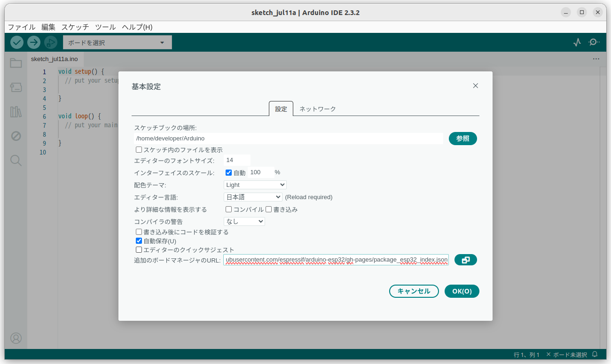Disable the 自動保存(U) checkbox
This screenshot has width=611, height=364.
click(x=139, y=240)
